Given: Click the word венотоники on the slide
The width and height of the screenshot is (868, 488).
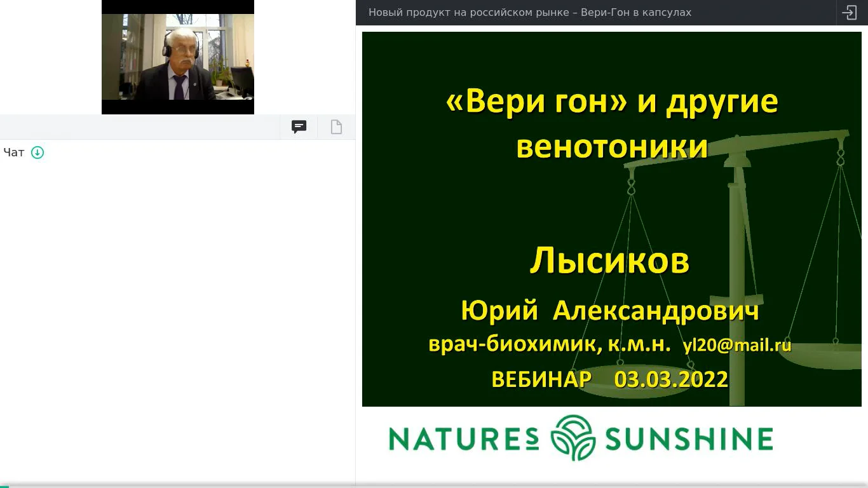Looking at the screenshot, I should pos(612,147).
